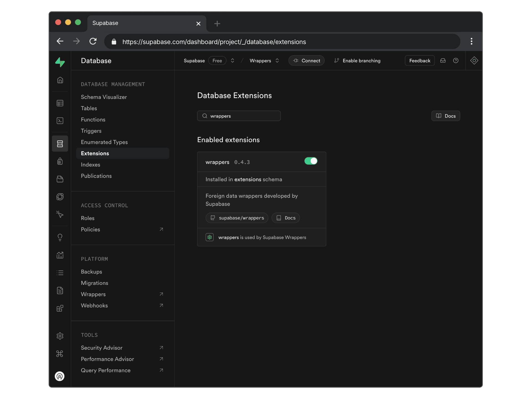Click browser back arrow
The height and width of the screenshot is (399, 532).
click(60, 41)
